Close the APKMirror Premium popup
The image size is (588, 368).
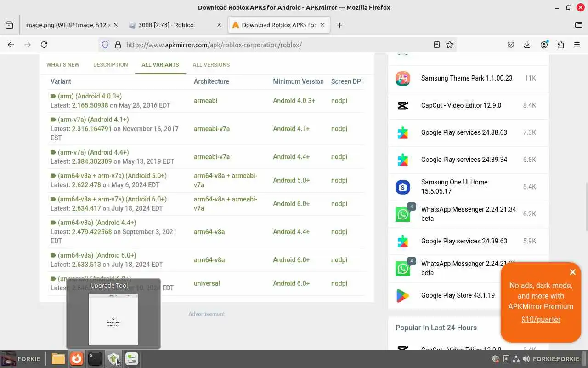[x=572, y=272]
